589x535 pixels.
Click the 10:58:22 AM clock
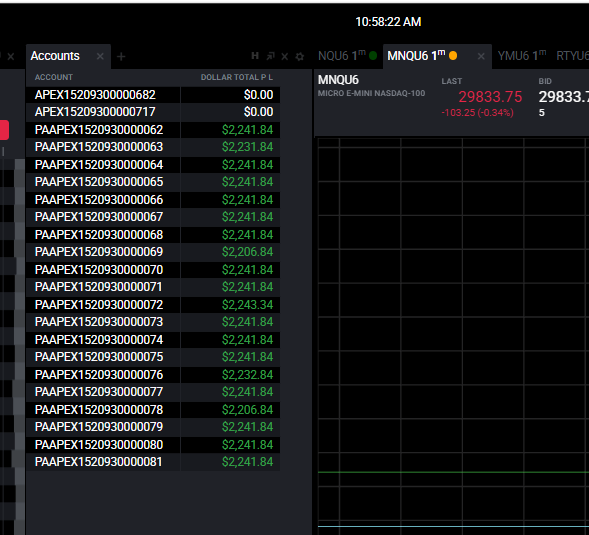[x=388, y=22]
